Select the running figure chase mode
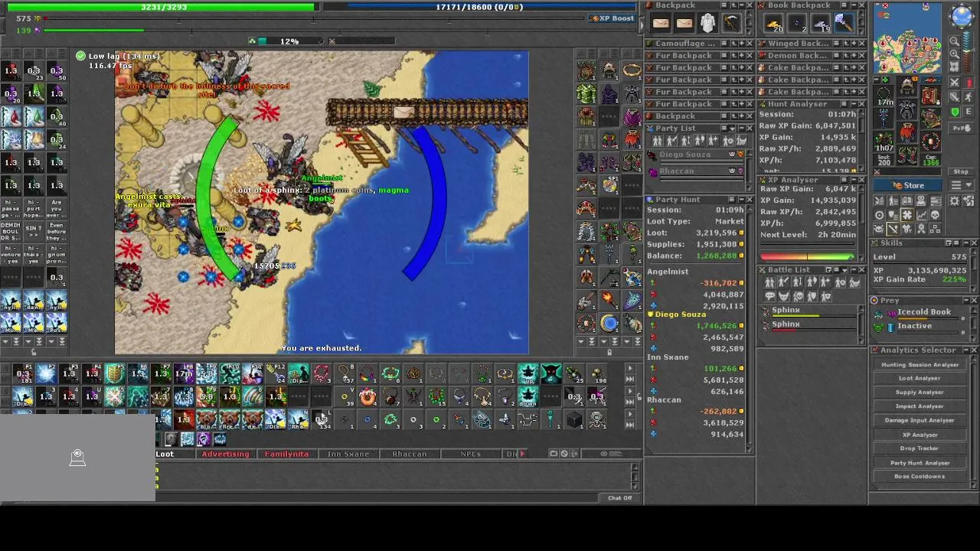This screenshot has width=980, height=551. point(969,96)
